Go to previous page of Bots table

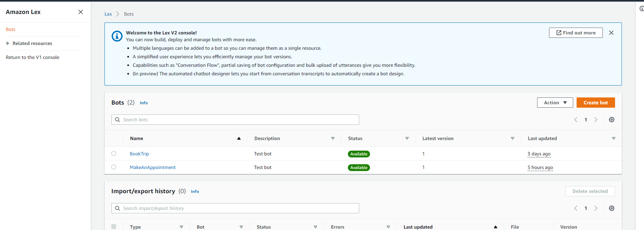576,120
